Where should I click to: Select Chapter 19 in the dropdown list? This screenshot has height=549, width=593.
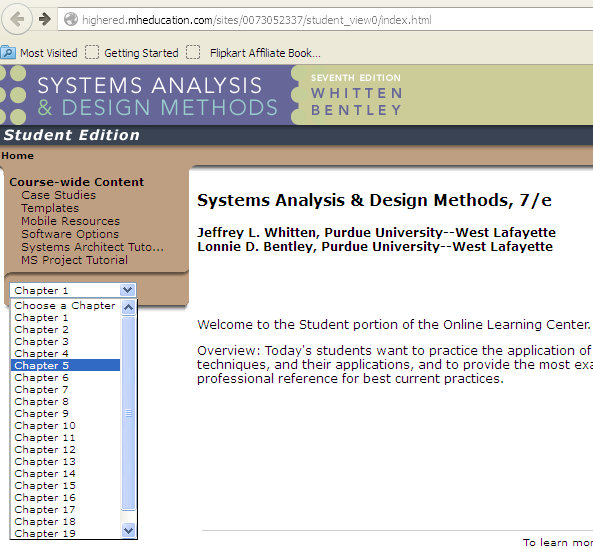pos(65,533)
